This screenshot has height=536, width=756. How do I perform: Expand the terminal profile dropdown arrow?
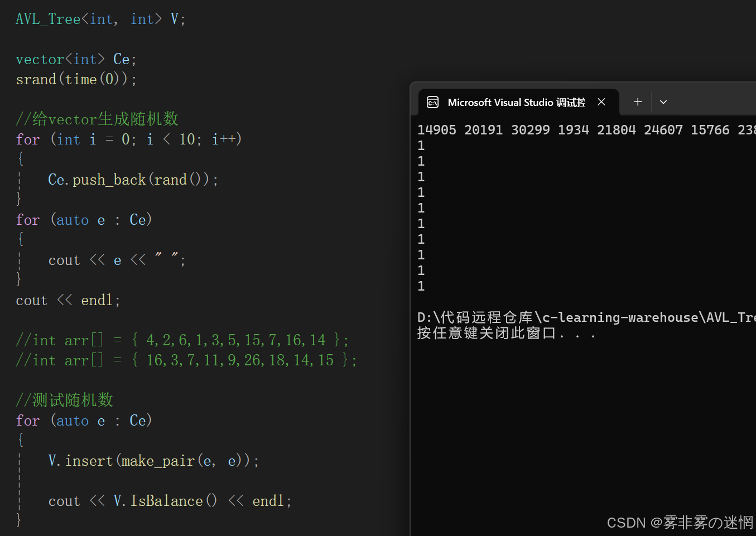pyautogui.click(x=663, y=102)
